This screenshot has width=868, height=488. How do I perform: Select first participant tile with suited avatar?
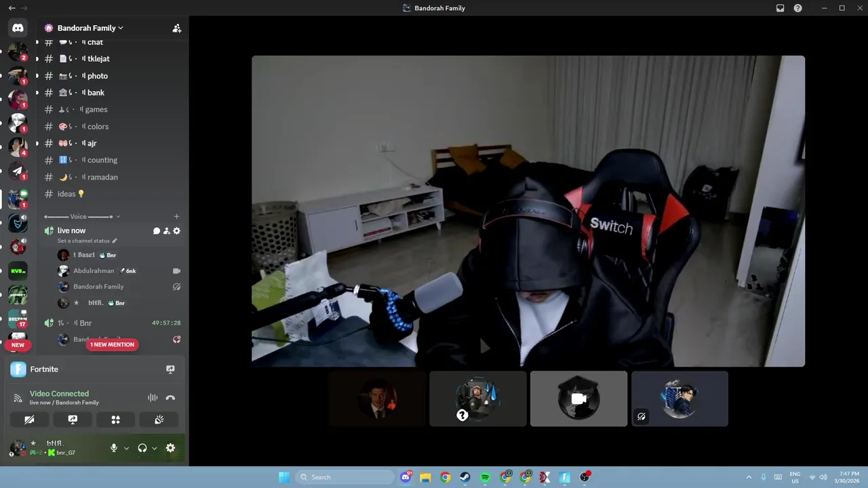pyautogui.click(x=377, y=399)
